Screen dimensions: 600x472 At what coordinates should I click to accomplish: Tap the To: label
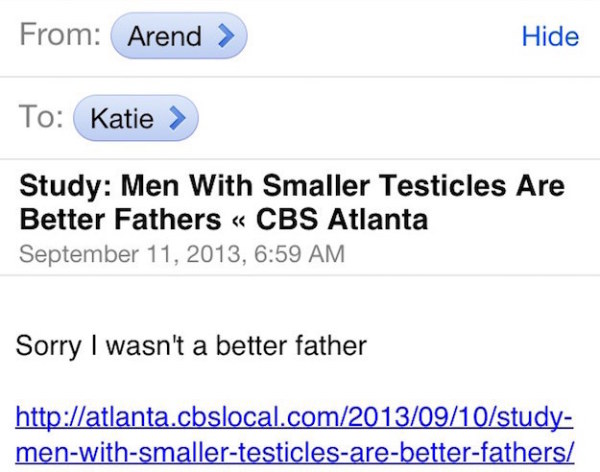pos(41,116)
